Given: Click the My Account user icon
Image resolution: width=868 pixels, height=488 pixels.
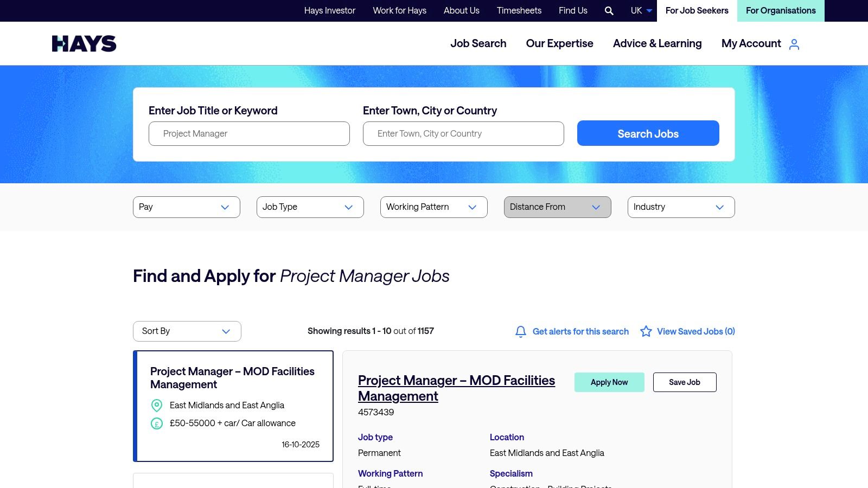Looking at the screenshot, I should (x=794, y=44).
